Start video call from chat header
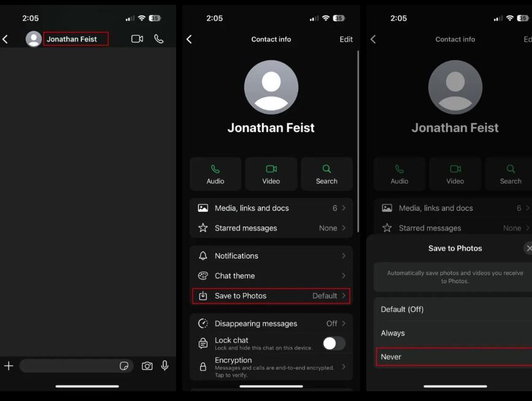This screenshot has width=532, height=401. click(137, 39)
